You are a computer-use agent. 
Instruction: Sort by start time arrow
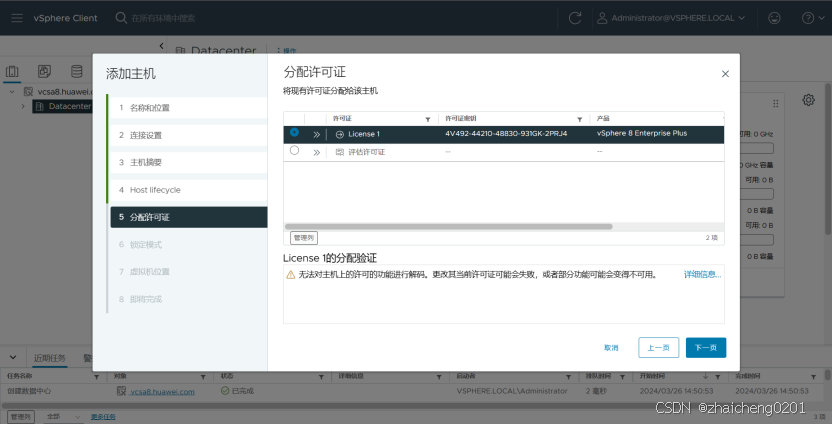[x=705, y=376]
